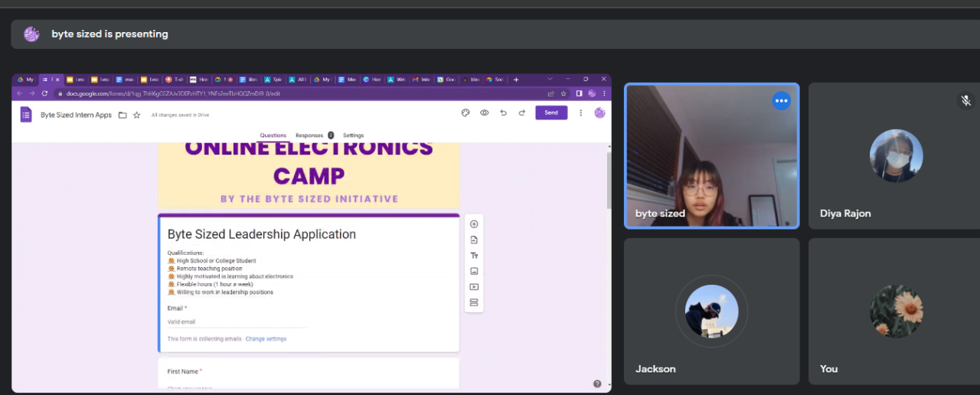
Task: Open Chrome three-dot menu in shared window
Action: click(604, 93)
